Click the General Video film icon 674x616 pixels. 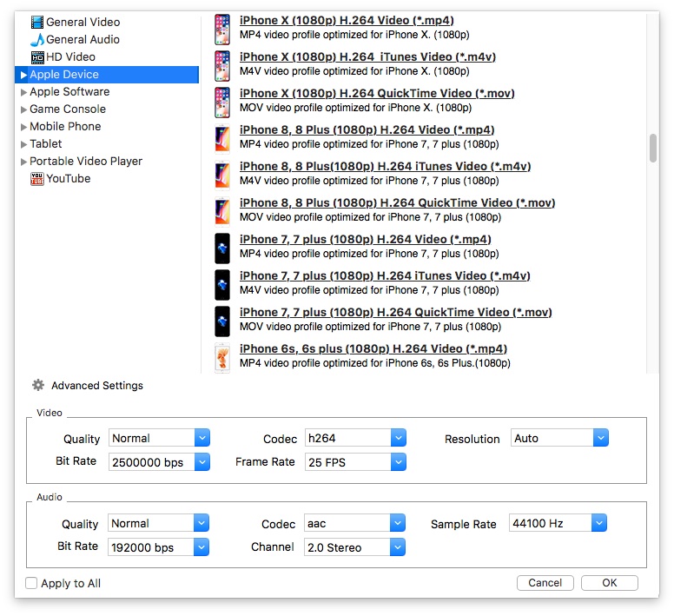tap(37, 22)
